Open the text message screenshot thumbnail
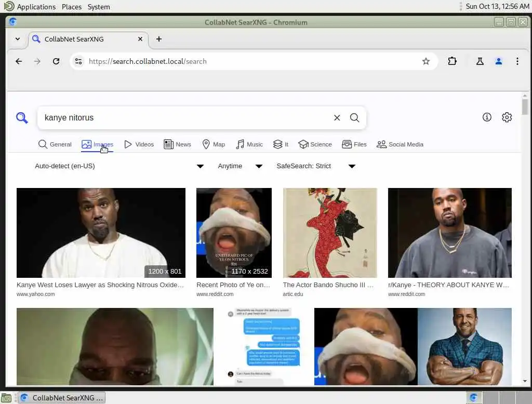The image size is (532, 404). click(x=264, y=346)
